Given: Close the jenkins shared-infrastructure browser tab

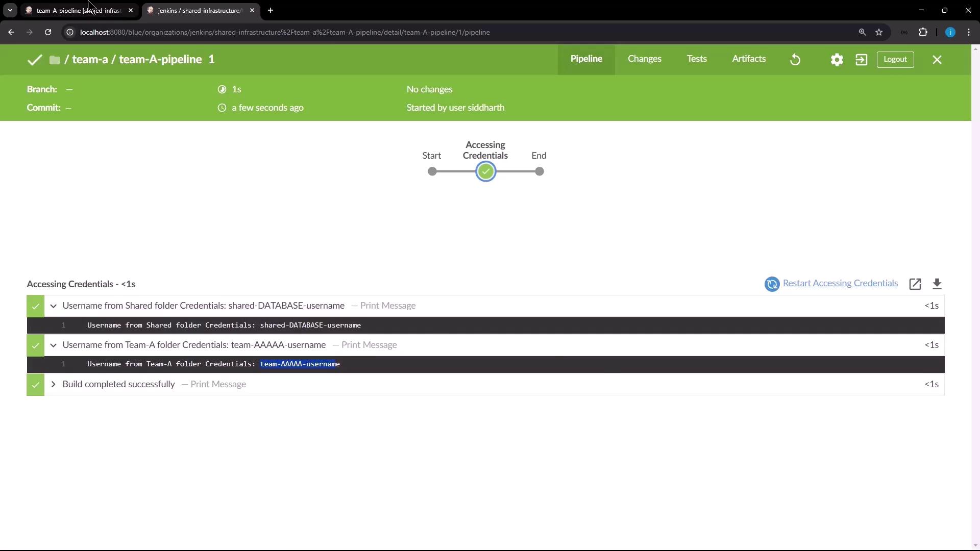Looking at the screenshot, I should click(x=252, y=10).
